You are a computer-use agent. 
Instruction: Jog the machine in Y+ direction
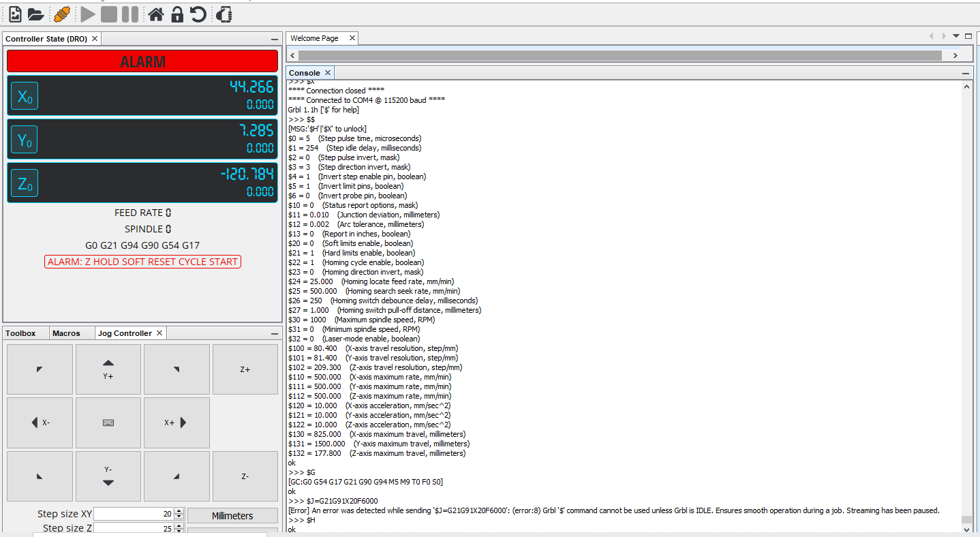pyautogui.click(x=108, y=369)
